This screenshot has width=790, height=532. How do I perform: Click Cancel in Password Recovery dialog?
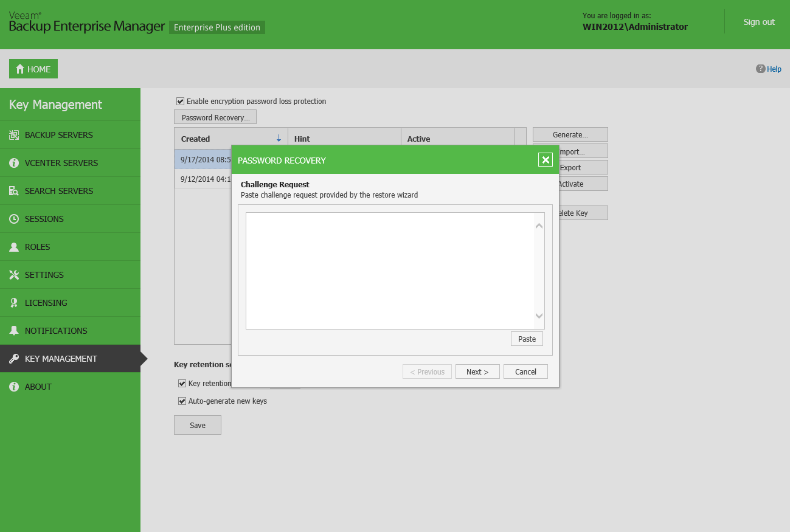click(525, 371)
